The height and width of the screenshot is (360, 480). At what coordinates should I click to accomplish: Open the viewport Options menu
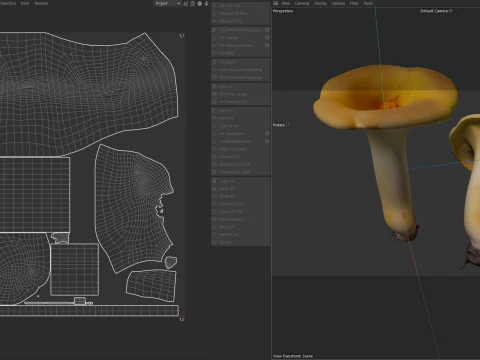(338, 3)
